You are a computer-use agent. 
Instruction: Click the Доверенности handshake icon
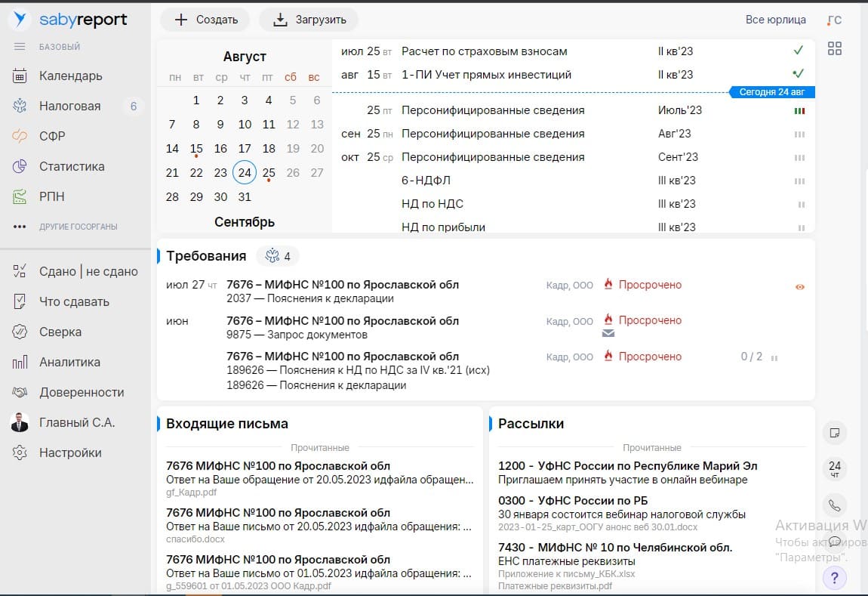(20, 392)
